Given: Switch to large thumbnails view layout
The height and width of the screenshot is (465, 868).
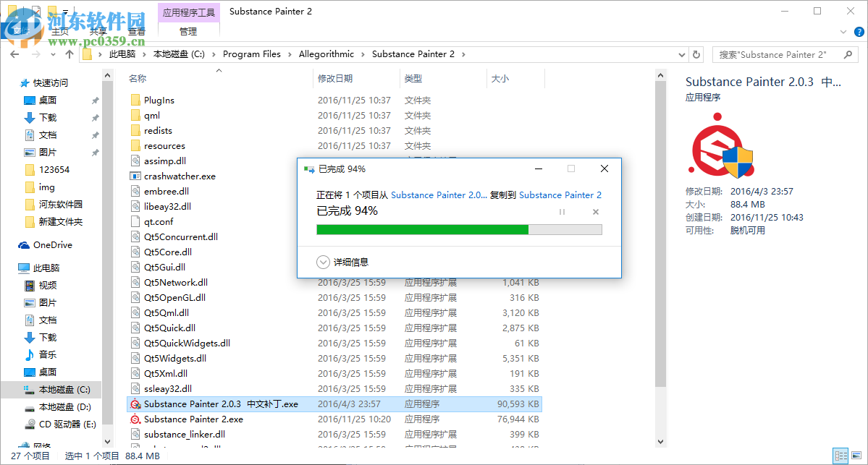Looking at the screenshot, I should (x=856, y=456).
